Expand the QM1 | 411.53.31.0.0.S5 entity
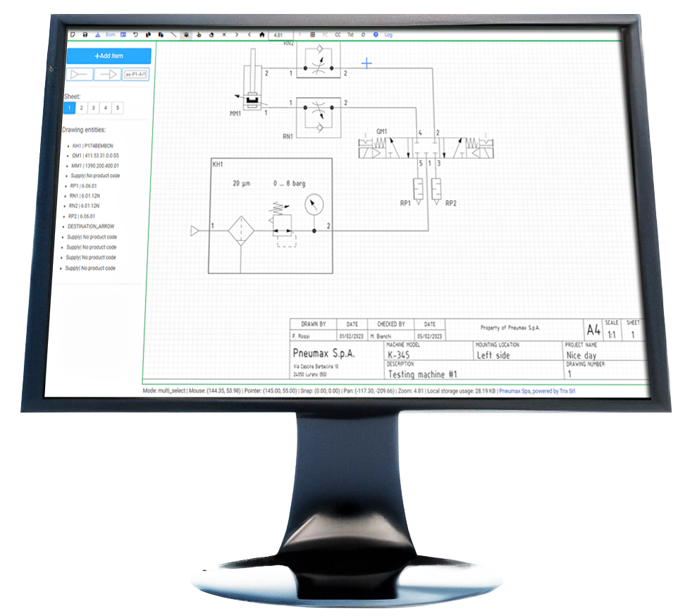This screenshot has height=616, width=685. pyautogui.click(x=95, y=155)
